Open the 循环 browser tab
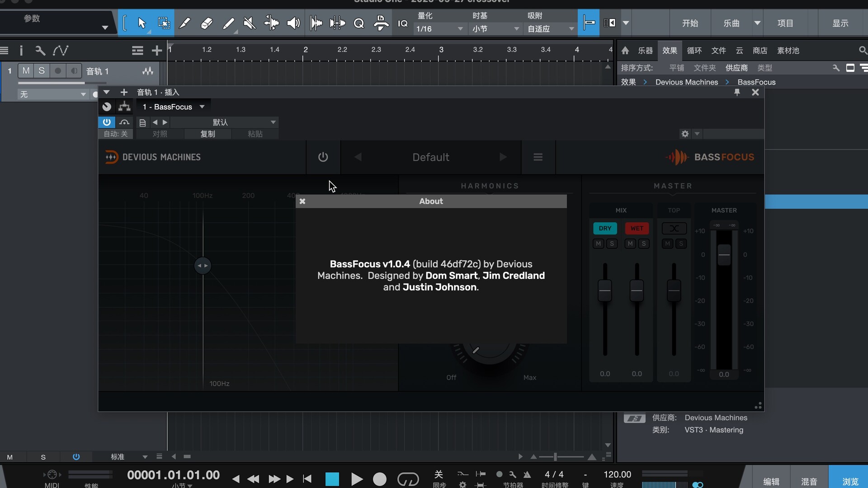 (x=694, y=51)
